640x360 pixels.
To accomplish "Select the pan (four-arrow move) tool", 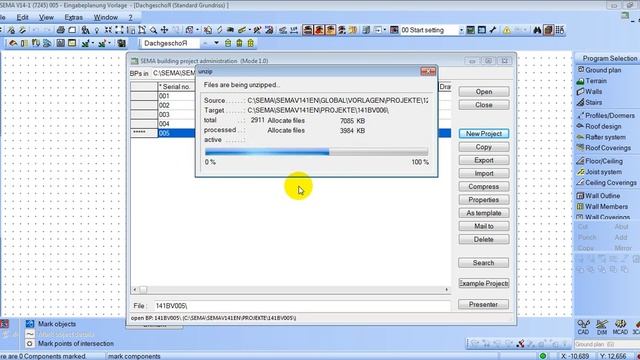I will coord(164,30).
